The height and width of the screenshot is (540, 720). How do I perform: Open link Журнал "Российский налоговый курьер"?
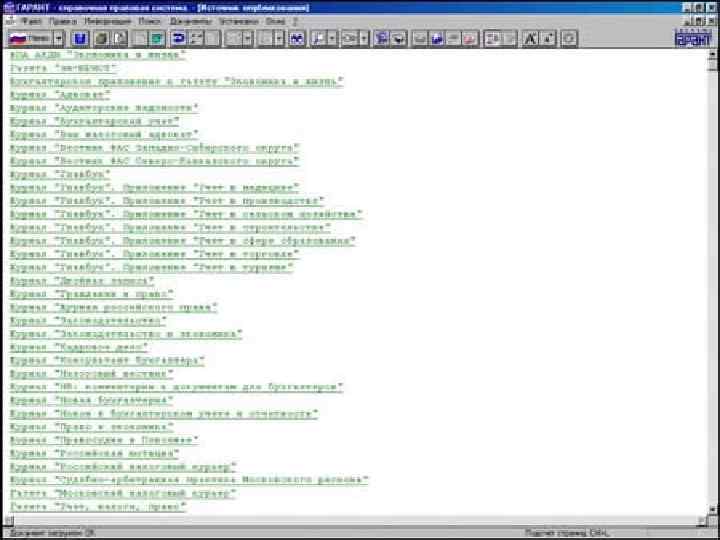point(123,467)
